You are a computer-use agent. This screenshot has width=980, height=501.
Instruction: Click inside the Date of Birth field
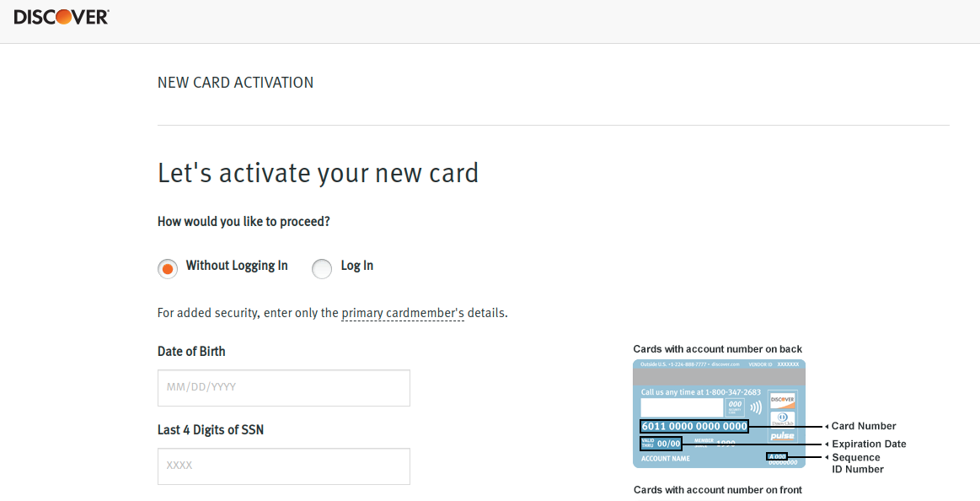pos(283,387)
